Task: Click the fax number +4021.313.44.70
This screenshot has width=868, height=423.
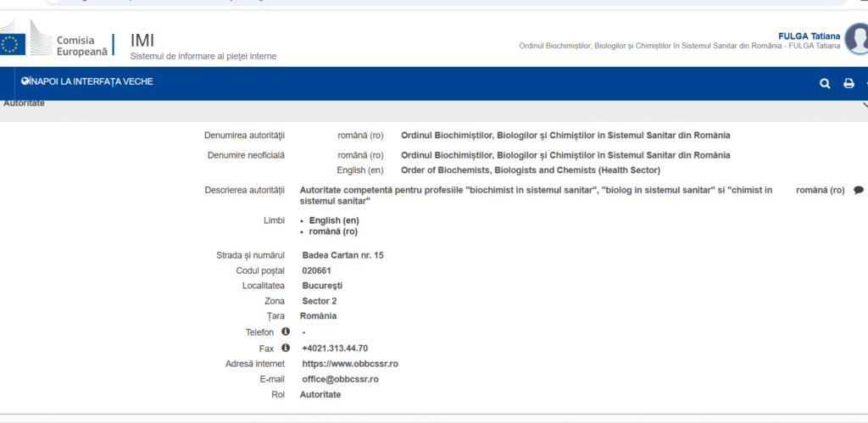Action: pos(335,348)
